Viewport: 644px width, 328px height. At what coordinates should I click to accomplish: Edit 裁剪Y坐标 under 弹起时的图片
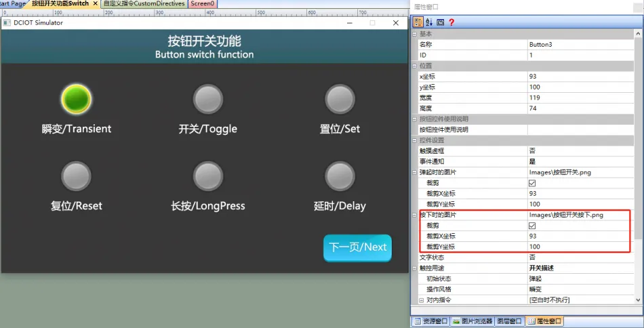click(581, 204)
